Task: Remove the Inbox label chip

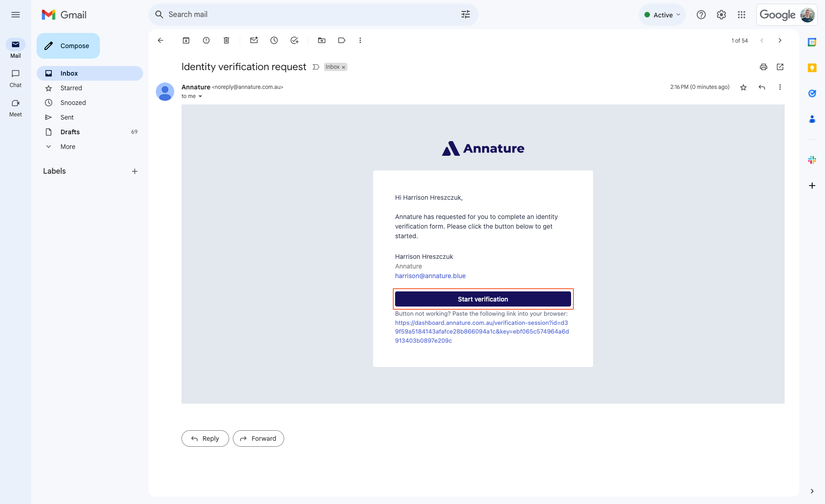Action: coord(343,67)
